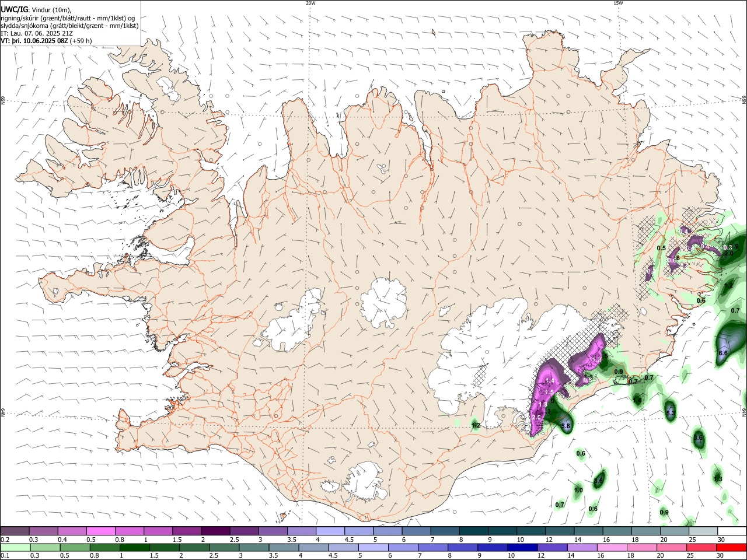Image resolution: width=747 pixels, height=560 pixels.
Task: Click the (+59 h) forecast offset text
Action: click(x=81, y=41)
